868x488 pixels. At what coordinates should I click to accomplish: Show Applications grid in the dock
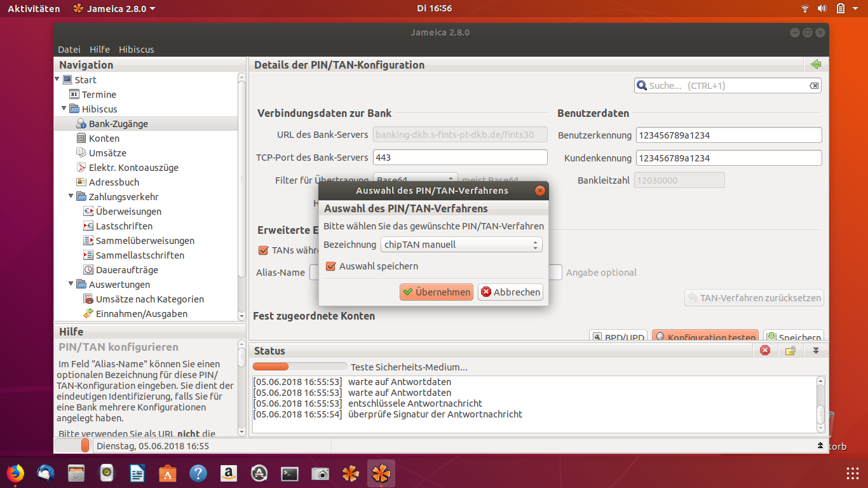(852, 473)
